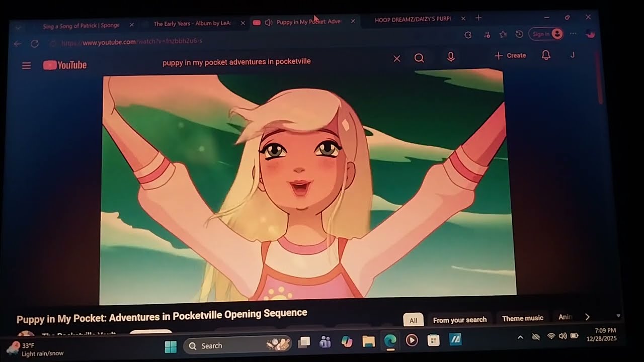Viewport: 644px width, 362px height.
Task: Open the Windows Start menu
Action: coord(171,346)
